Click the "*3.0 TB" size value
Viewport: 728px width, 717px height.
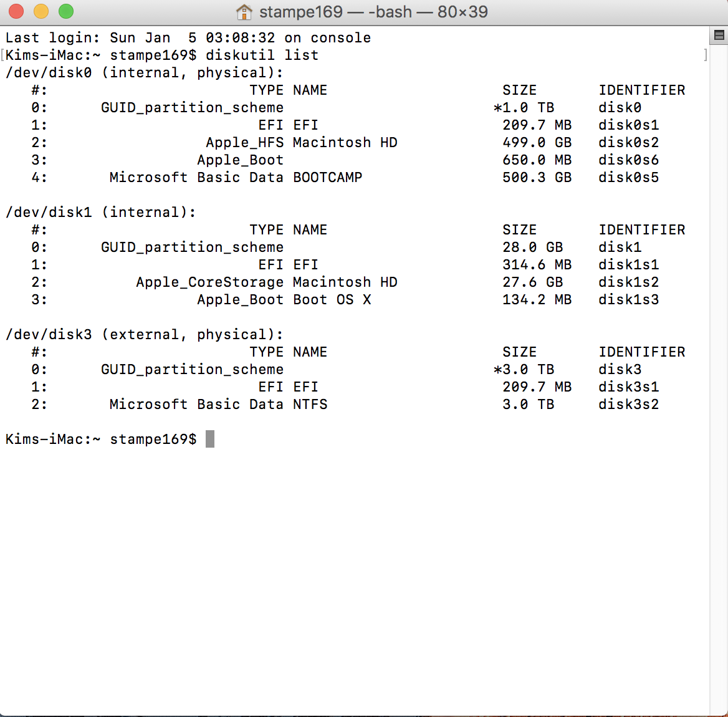pos(524,370)
